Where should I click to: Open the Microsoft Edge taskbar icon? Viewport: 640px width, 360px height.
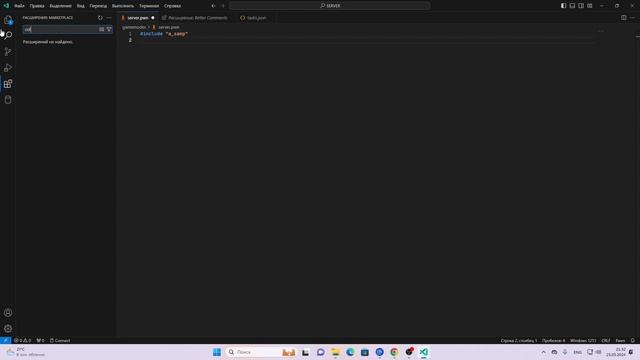[350, 352]
